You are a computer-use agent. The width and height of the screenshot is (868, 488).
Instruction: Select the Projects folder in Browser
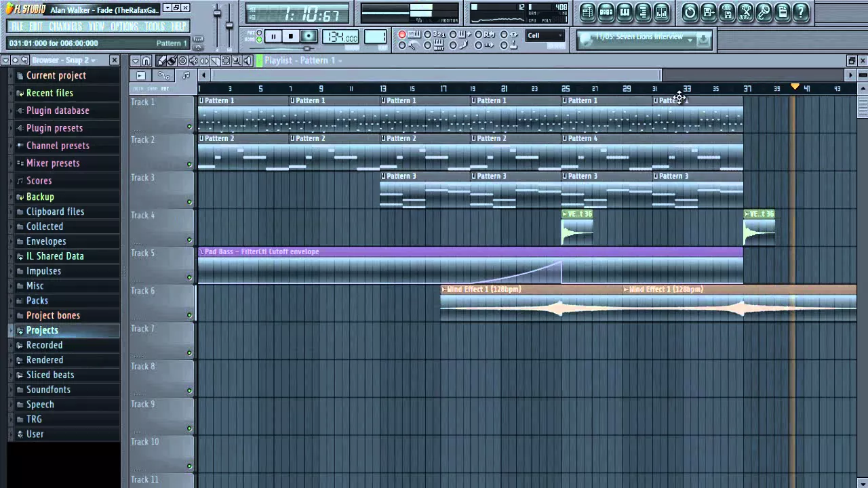click(42, 330)
